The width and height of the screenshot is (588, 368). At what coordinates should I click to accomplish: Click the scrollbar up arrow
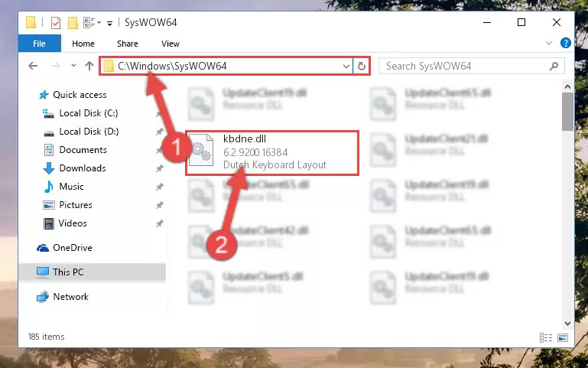coord(567,86)
